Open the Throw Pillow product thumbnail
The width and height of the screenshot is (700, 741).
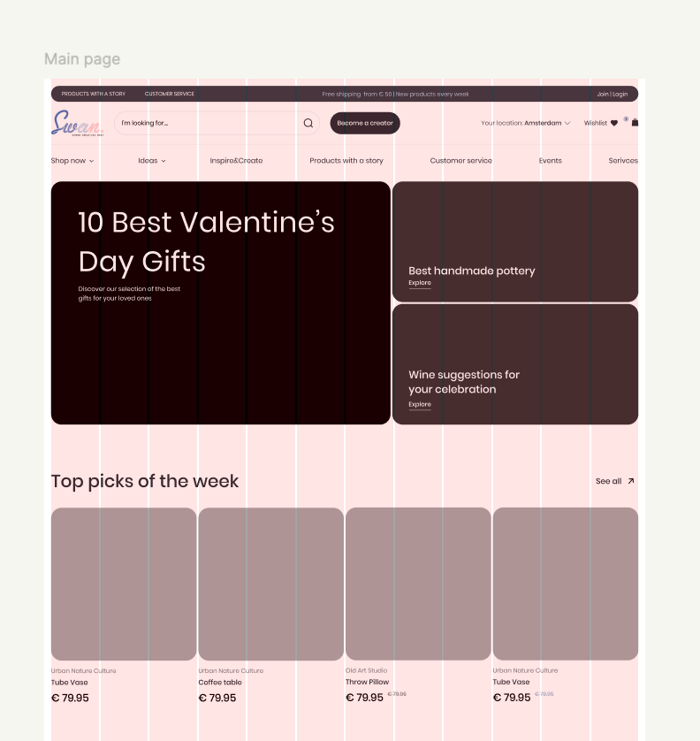pyautogui.click(x=418, y=584)
